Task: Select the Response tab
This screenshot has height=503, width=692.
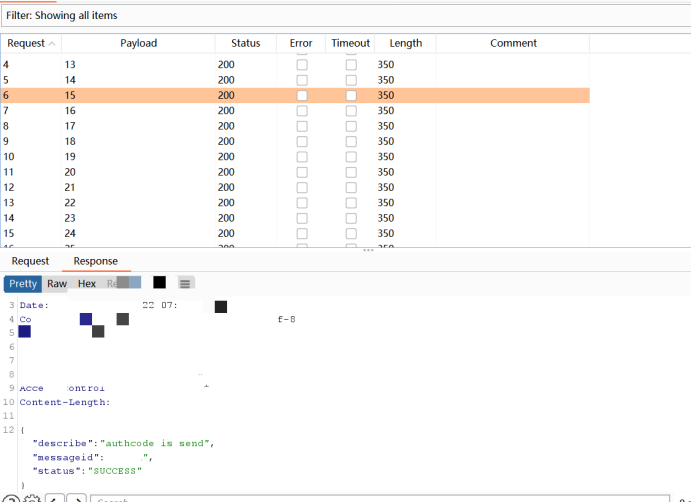Action: click(95, 261)
